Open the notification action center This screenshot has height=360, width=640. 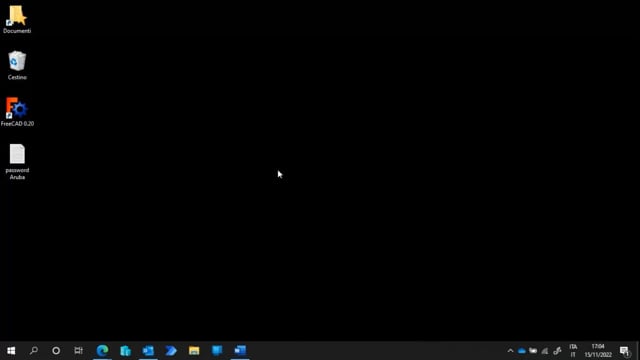tap(624, 351)
